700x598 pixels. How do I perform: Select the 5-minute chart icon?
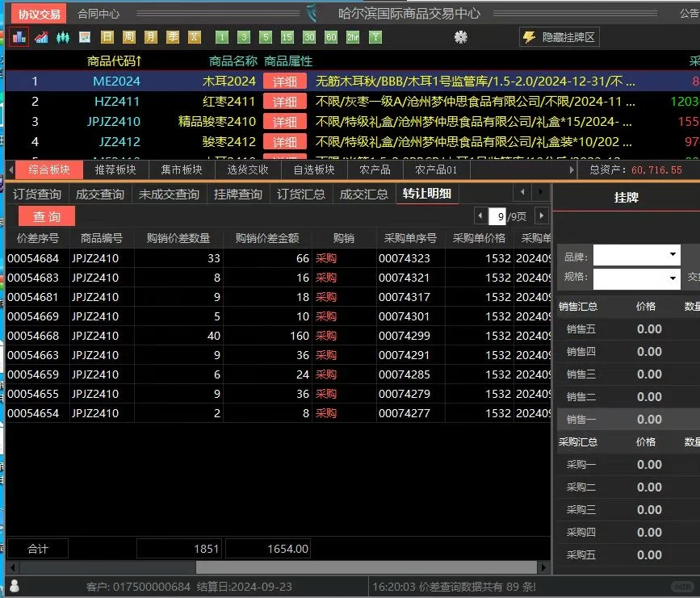[x=266, y=37]
